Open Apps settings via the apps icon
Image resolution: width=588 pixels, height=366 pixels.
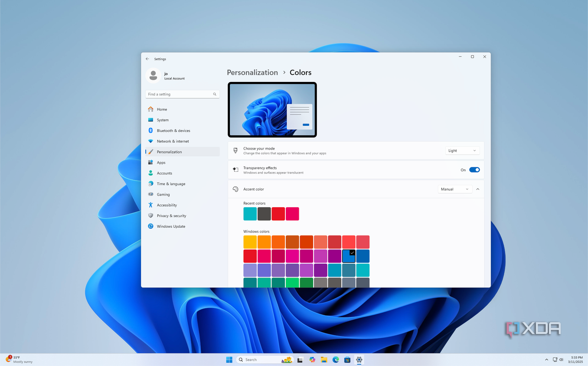[150, 162]
